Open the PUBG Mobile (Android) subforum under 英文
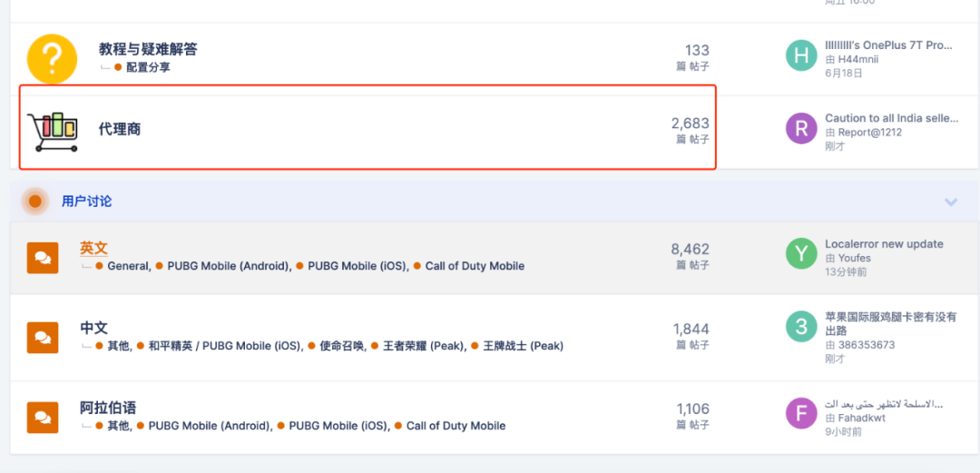Screen dimensions: 980x473 coord(229,266)
